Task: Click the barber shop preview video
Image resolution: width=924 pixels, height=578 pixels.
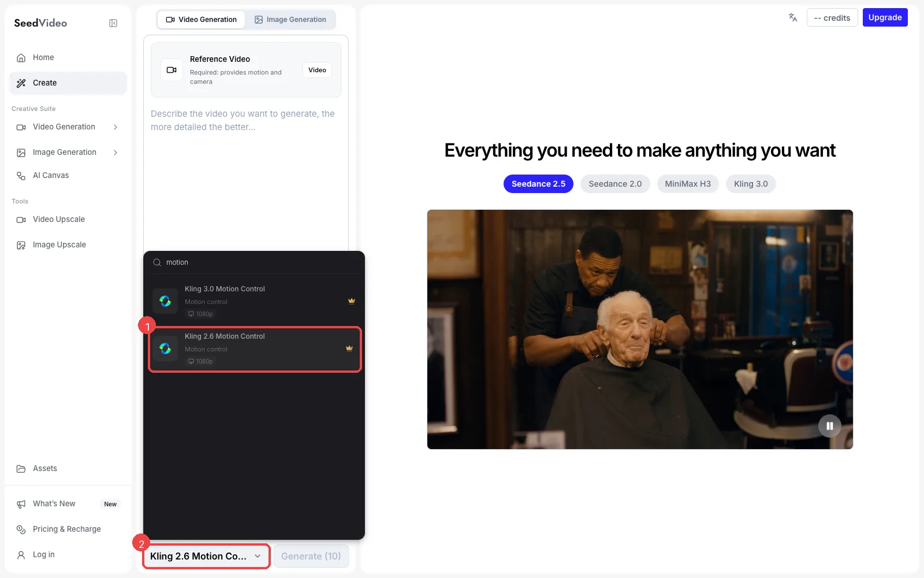Action: click(640, 329)
